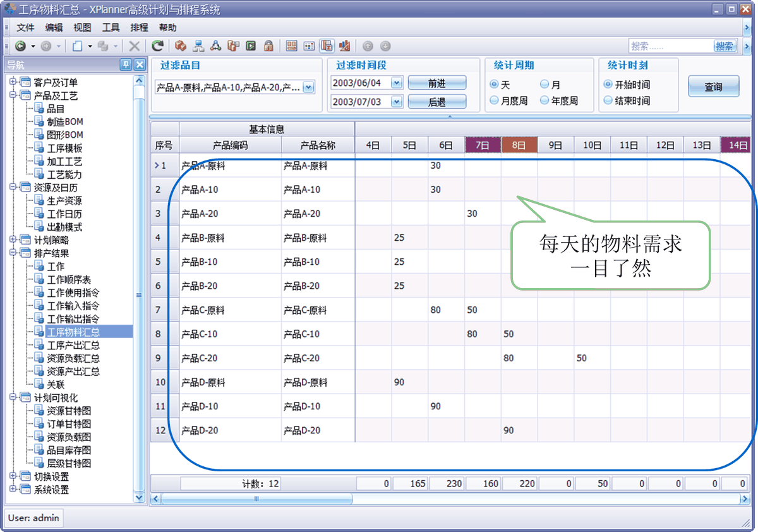The image size is (758, 532).
Task: Open the 2003/06/04 start date dropdown
Action: [x=397, y=83]
